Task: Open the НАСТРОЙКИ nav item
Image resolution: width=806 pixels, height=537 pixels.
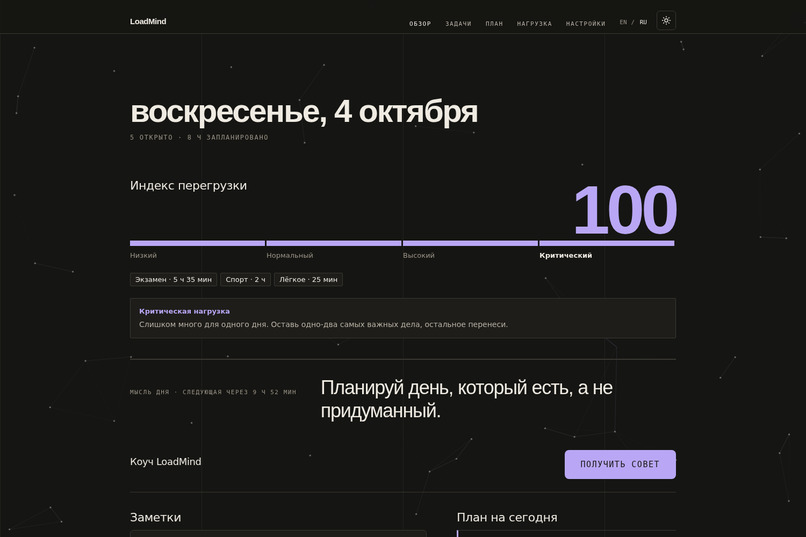Action: [x=585, y=24]
